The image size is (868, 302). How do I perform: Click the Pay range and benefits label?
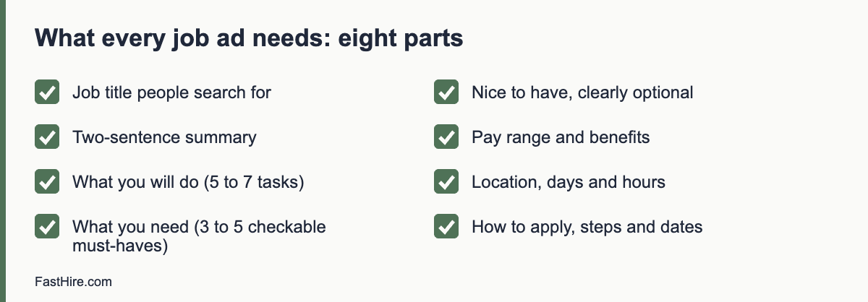coord(561,137)
